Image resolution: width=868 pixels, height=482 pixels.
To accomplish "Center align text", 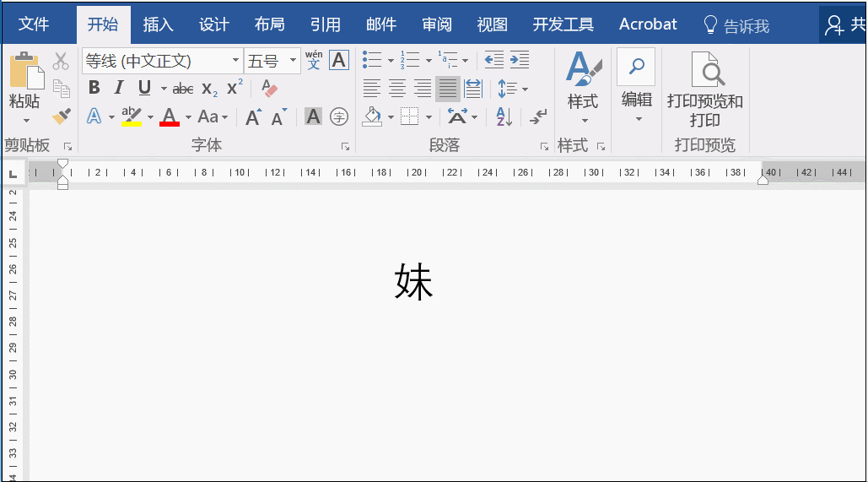I will 397,88.
